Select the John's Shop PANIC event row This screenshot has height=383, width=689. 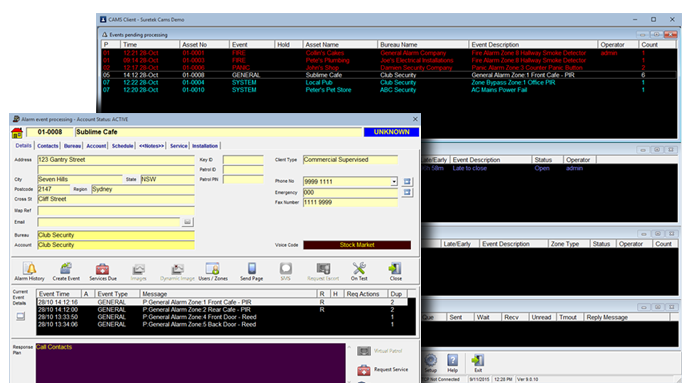click(389, 68)
